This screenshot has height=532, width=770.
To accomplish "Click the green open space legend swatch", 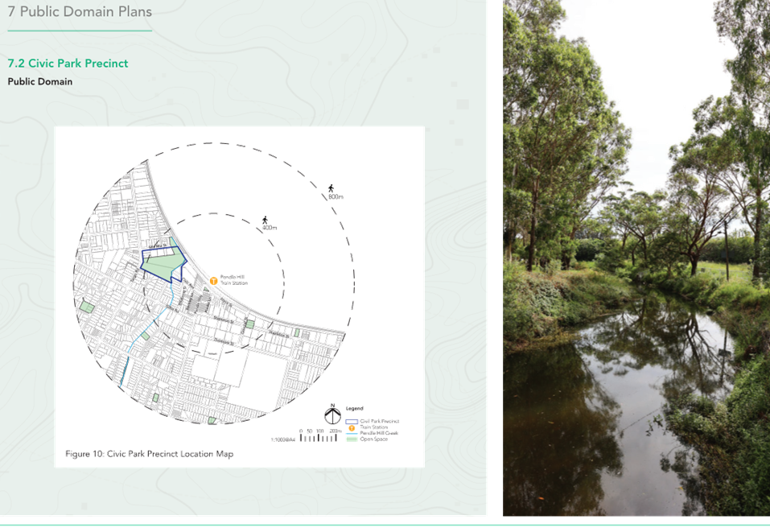I will [351, 439].
